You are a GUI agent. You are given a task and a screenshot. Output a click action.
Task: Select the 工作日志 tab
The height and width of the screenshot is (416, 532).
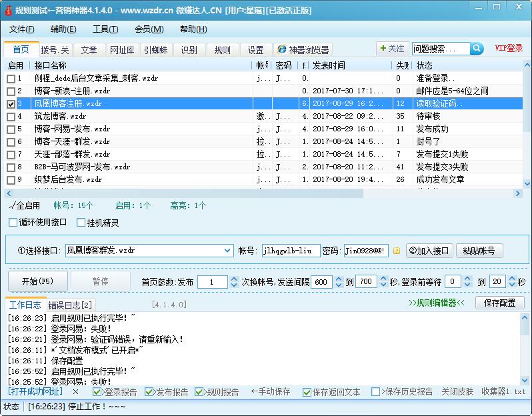(x=25, y=305)
